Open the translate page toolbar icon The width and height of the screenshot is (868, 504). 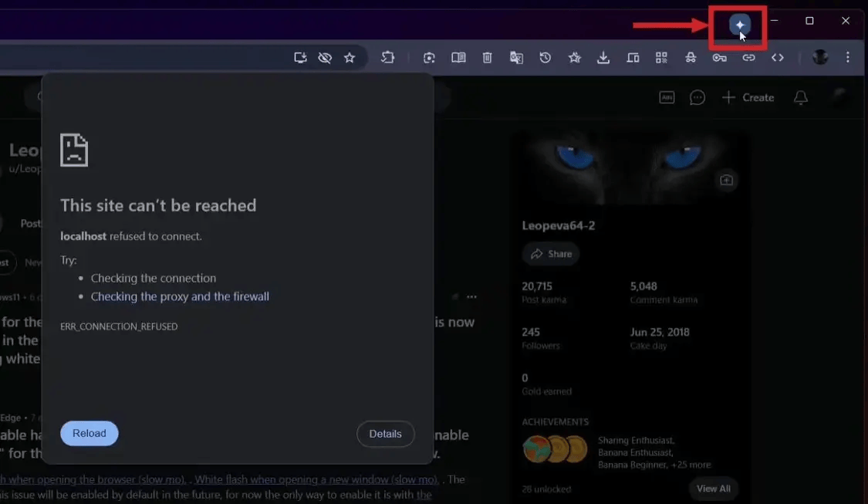516,58
